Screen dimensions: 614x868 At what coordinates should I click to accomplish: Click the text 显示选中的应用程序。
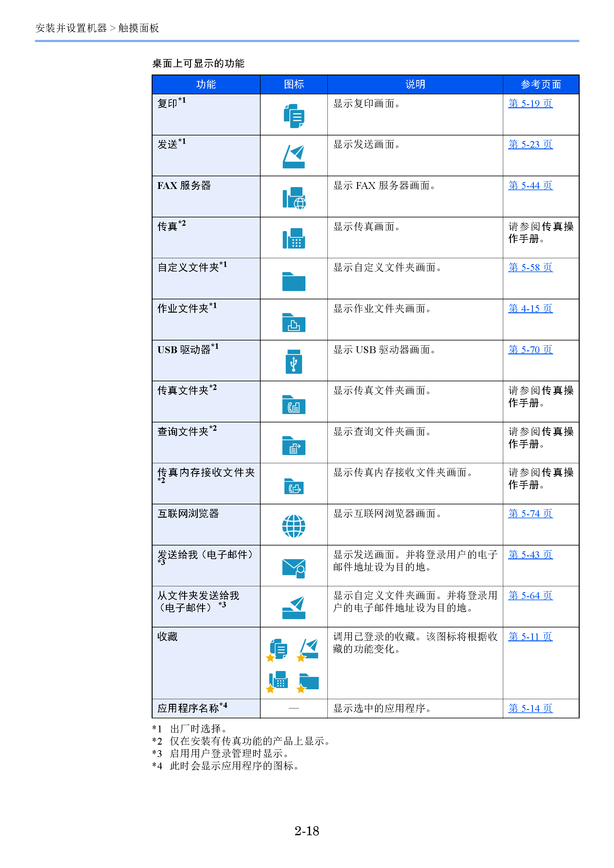pyautogui.click(x=382, y=708)
